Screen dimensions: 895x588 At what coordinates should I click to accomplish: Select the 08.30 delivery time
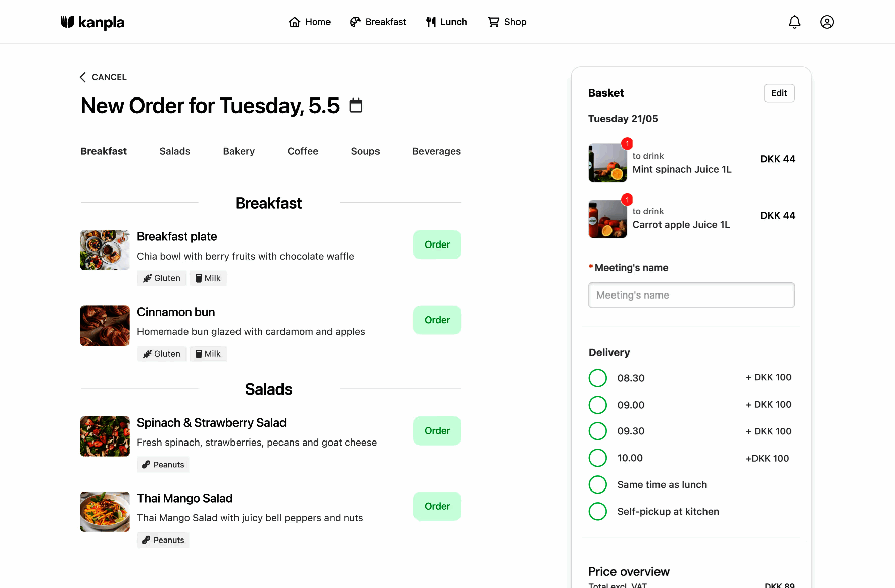(598, 378)
